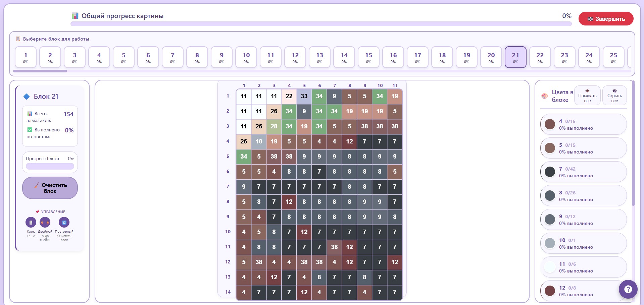
Task: Click the Очистить блок button
Action: [50, 188]
